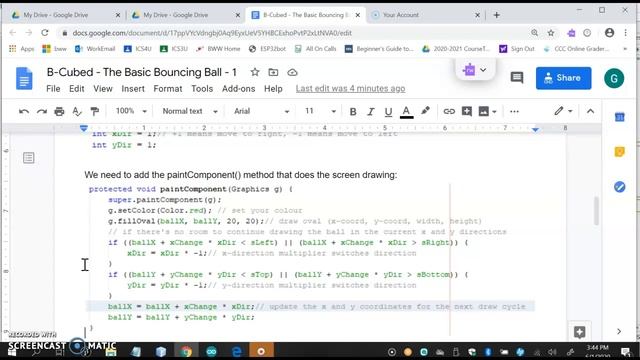Viewport: 640px width, 360px height.
Task: Open Arduino from the taskbar
Action: click(211, 351)
